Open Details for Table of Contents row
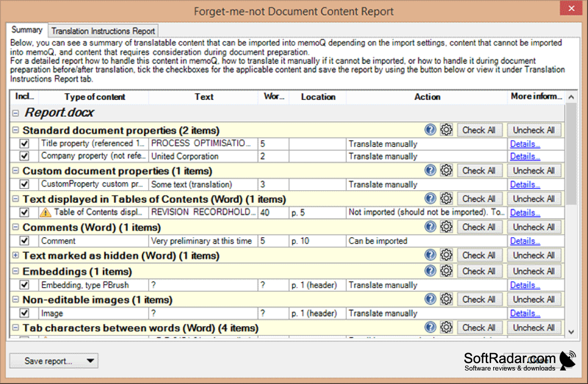This screenshot has height=384, width=588. click(x=525, y=213)
